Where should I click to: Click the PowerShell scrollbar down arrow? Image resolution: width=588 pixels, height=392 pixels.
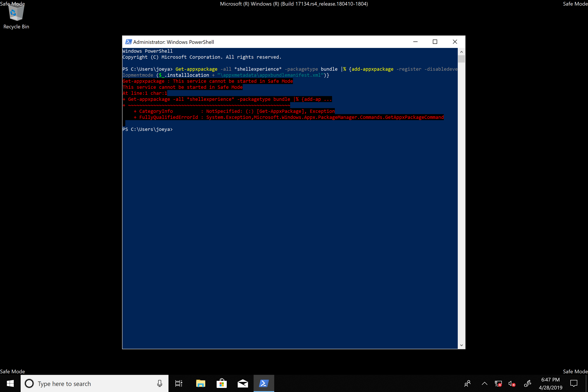461,345
